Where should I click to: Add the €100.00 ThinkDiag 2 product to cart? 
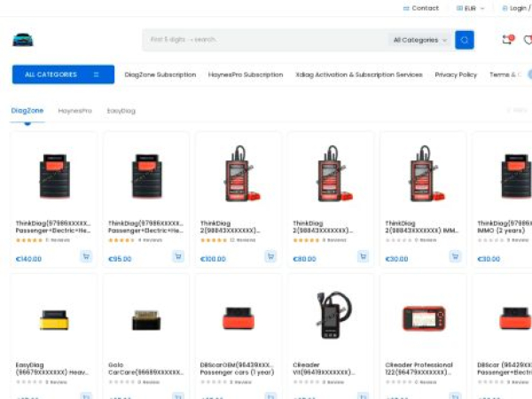point(270,256)
